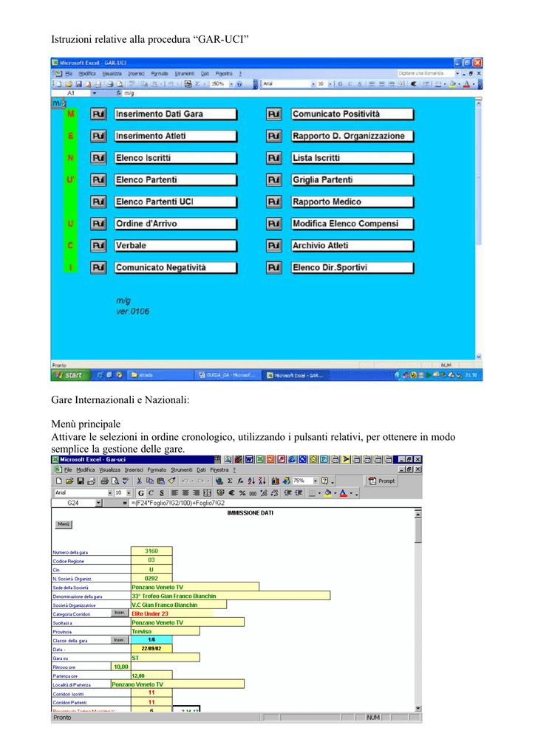
Task: Toggle underline (S) in the lower Excel window
Action: pyautogui.click(x=161, y=492)
